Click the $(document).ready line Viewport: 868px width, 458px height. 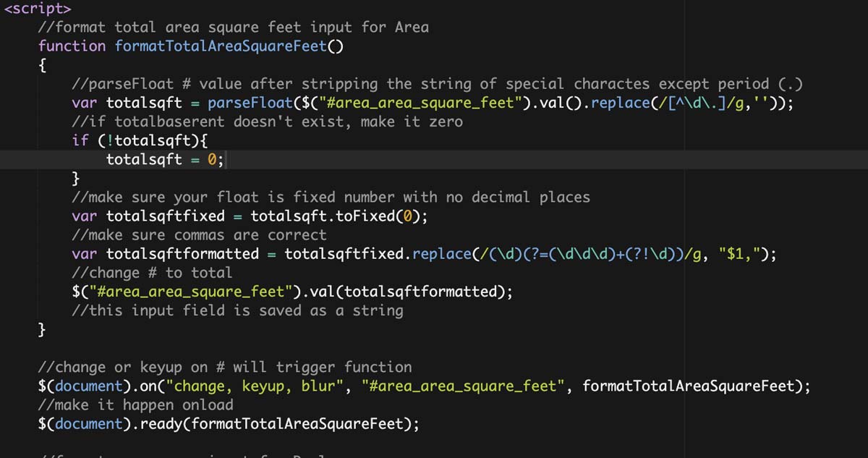[229, 423]
